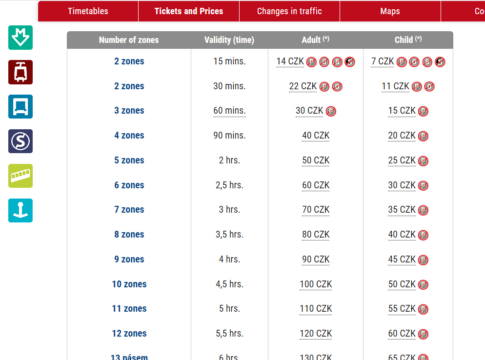Open the Changes in traffic tab
Image resolution: width=485 pixels, height=360 pixels.
[x=289, y=11]
